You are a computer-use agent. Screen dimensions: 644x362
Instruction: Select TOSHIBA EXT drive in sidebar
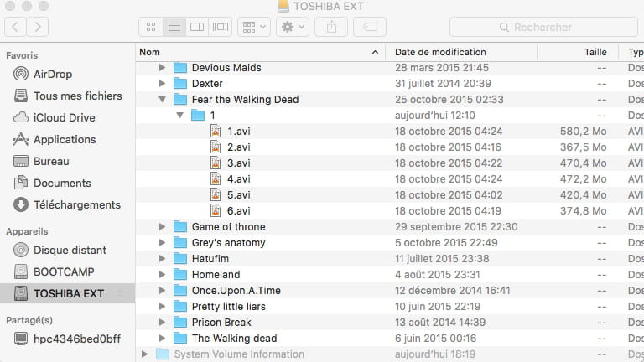(x=67, y=293)
